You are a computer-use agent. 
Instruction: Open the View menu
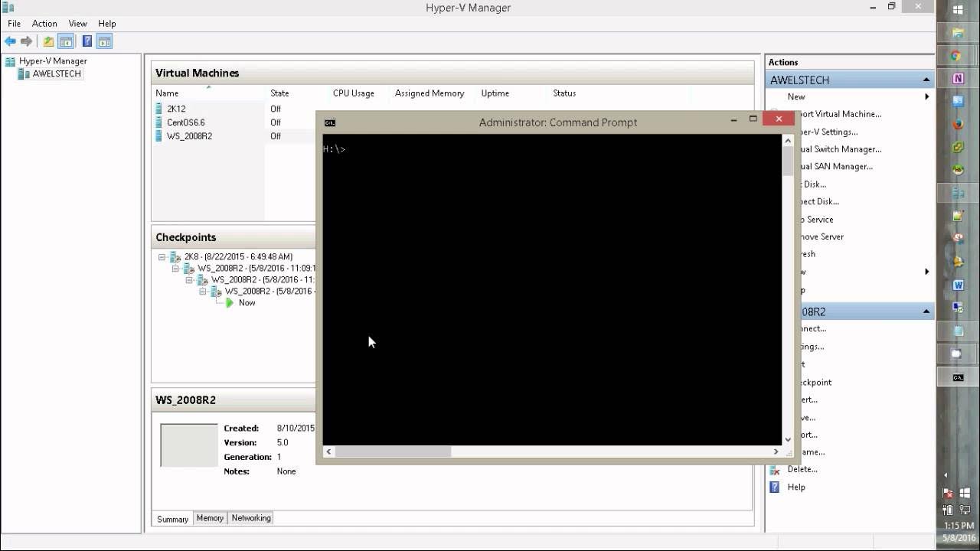77,24
